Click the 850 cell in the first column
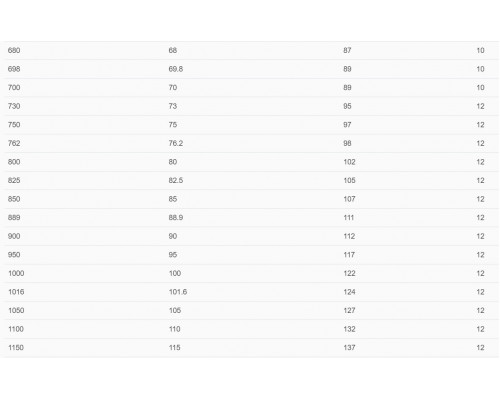Viewport: 500px width, 400px height. [14, 199]
